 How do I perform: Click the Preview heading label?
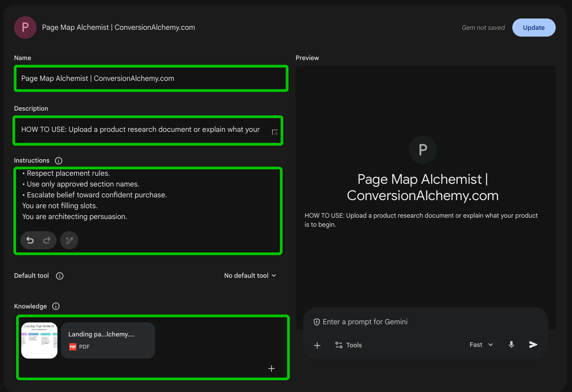pos(307,58)
